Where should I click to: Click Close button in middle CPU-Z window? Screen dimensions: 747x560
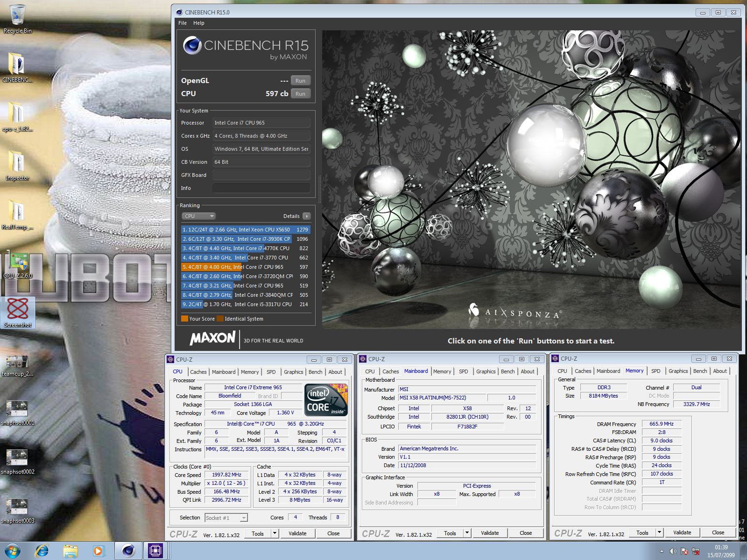tap(526, 533)
